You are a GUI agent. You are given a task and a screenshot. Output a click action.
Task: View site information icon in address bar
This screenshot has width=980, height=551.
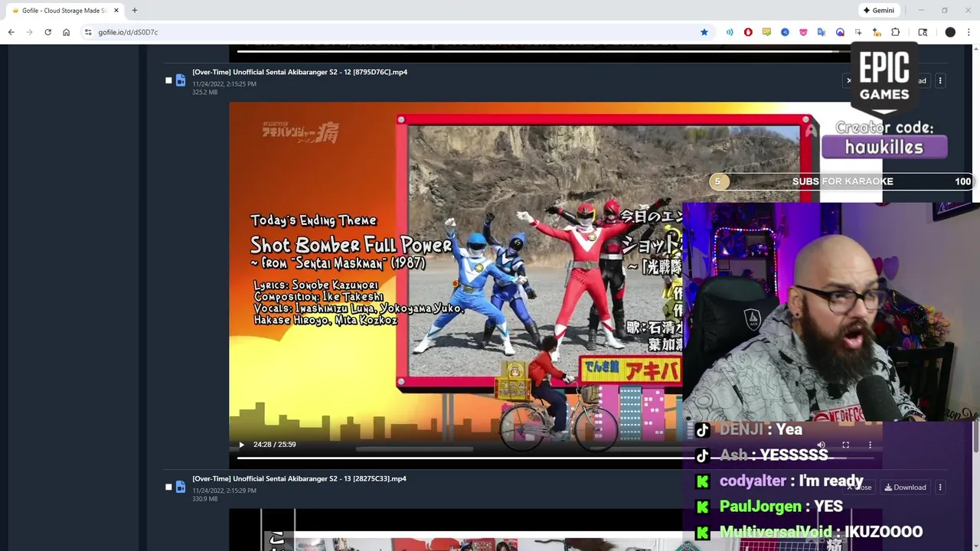88,32
